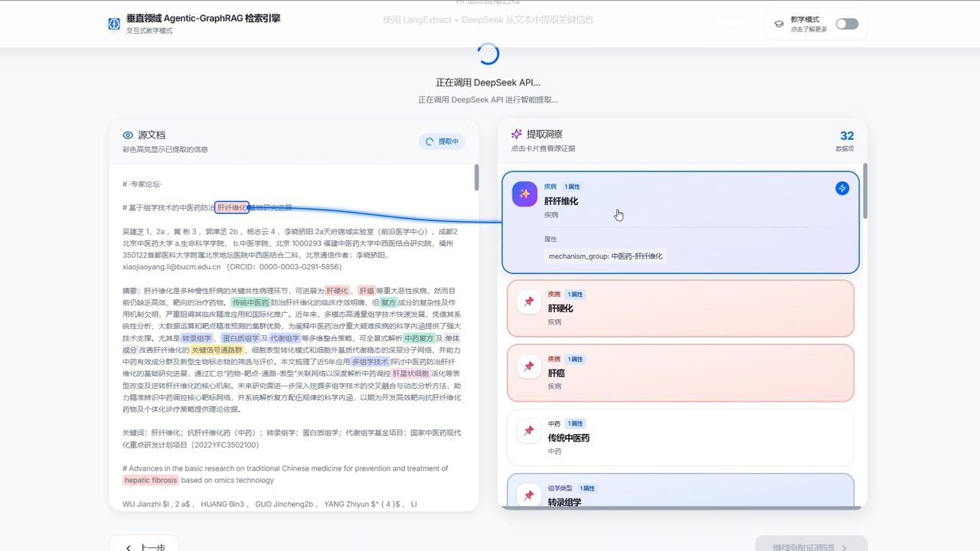Click highlighted 传统中医药 term in abstract

pyautogui.click(x=250, y=302)
